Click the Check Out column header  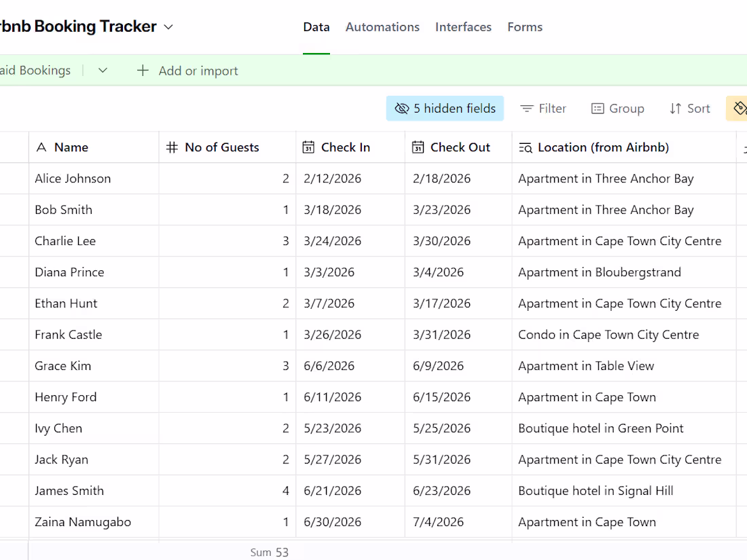tap(458, 147)
